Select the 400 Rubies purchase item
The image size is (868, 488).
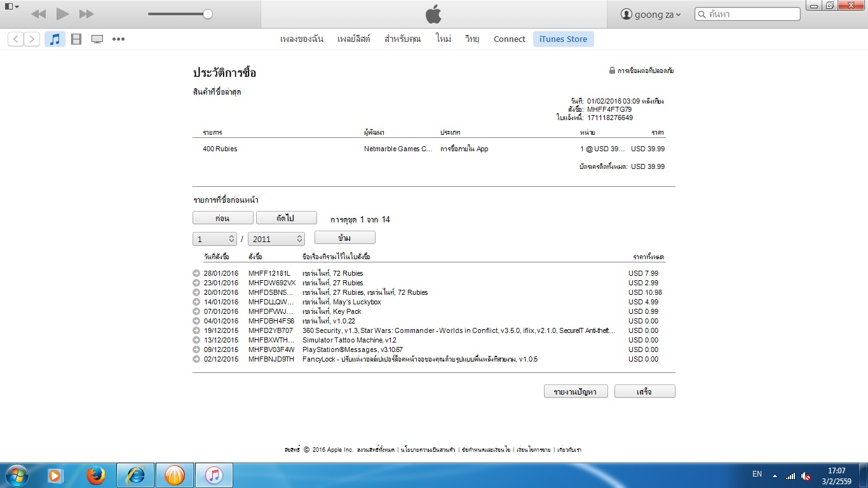pos(220,149)
